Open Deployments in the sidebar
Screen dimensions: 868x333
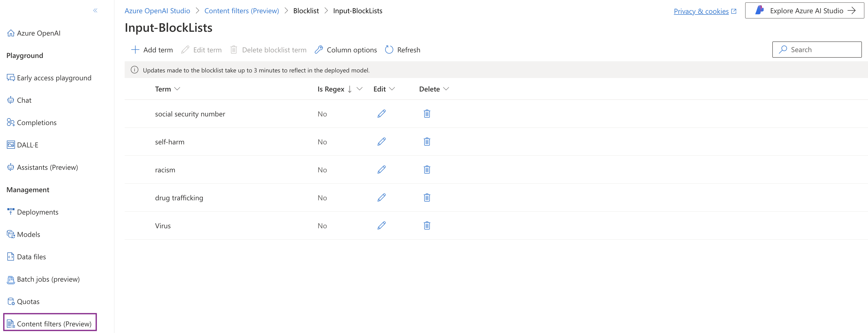pos(37,212)
